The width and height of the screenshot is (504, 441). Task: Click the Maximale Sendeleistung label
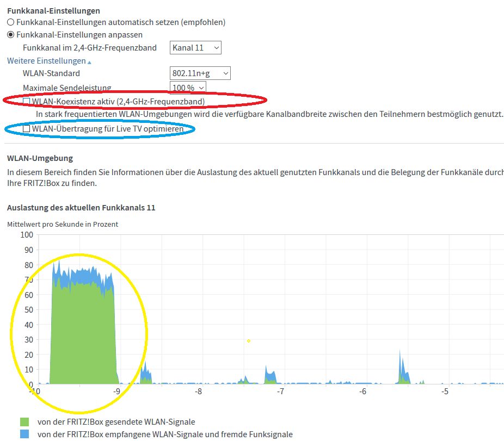[67, 88]
